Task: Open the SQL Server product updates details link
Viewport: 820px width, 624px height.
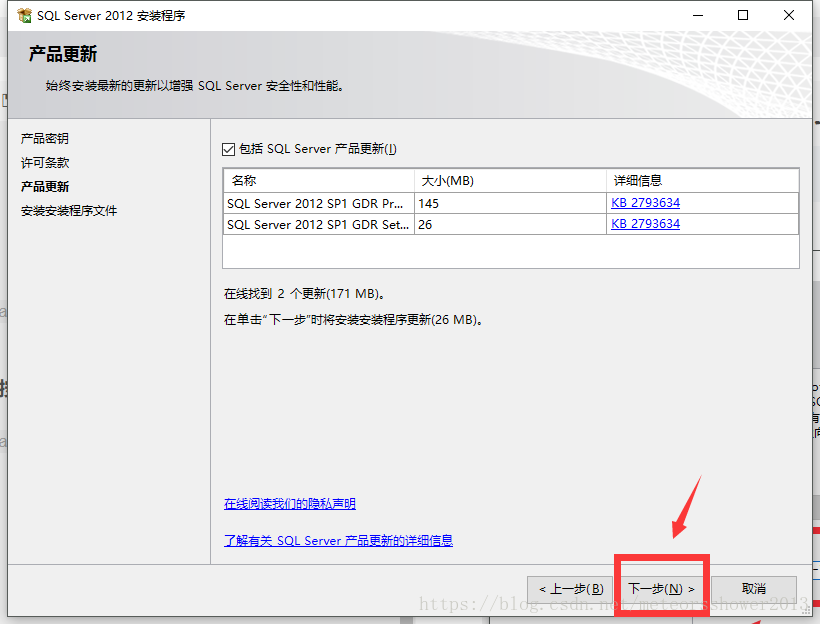Action: pyautogui.click(x=338, y=540)
